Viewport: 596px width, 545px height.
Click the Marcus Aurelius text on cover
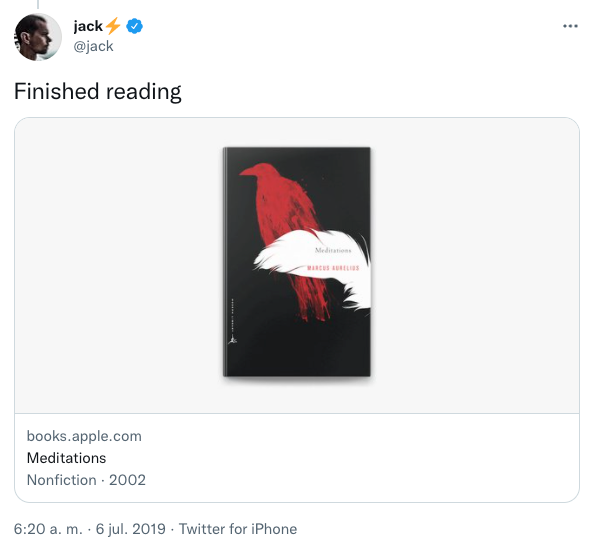pyautogui.click(x=333, y=268)
